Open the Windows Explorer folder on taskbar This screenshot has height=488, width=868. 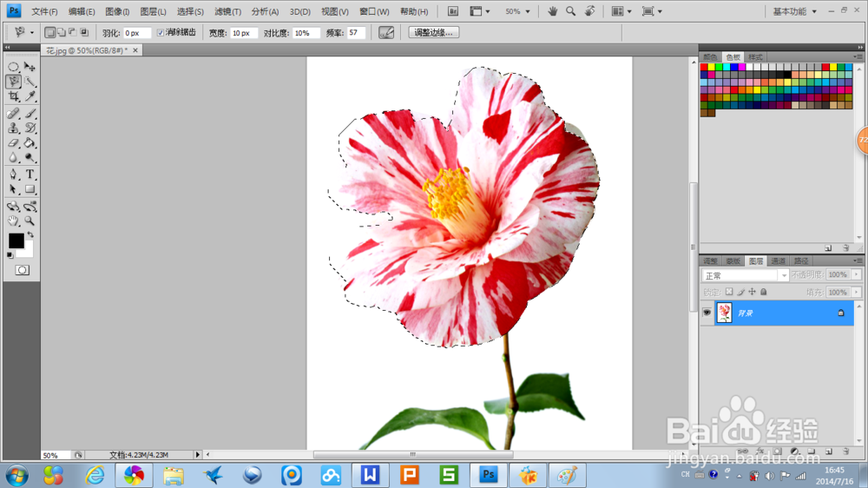pos(174,475)
